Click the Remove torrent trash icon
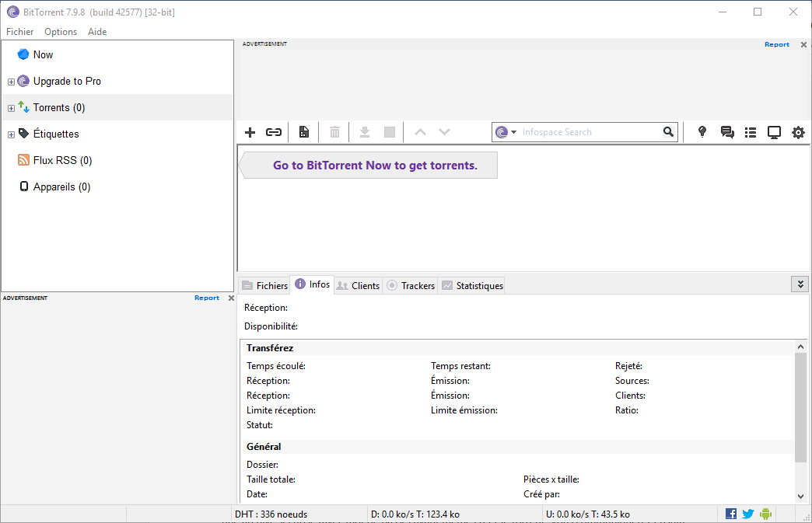812x523 pixels. click(334, 132)
